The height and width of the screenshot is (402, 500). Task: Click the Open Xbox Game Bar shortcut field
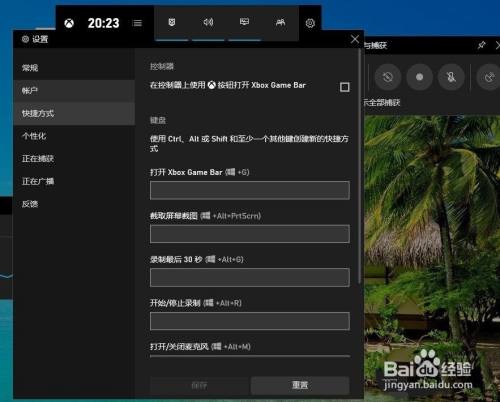(x=250, y=190)
